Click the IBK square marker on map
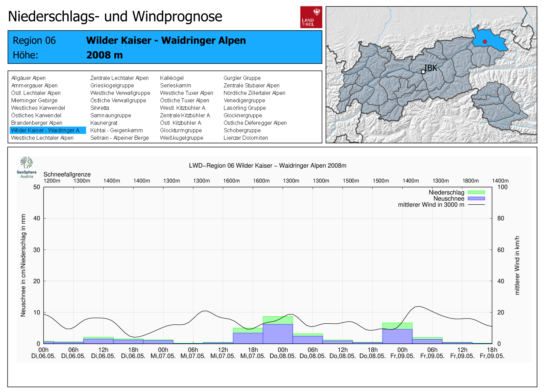Screen dimensions: 544x392 (423, 72)
